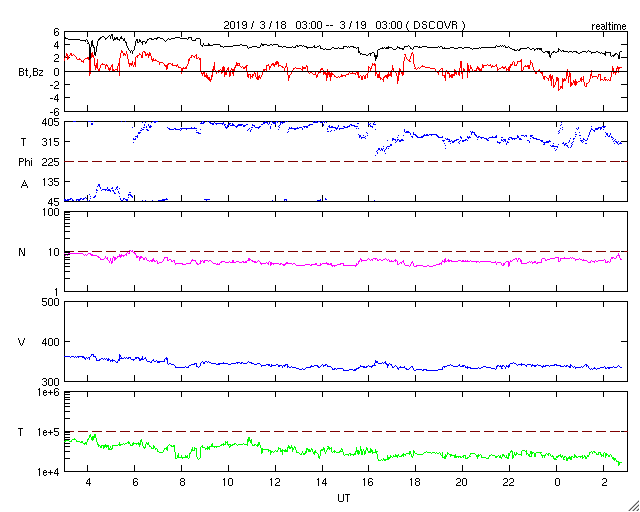
Task: Click y-axis value "-2" in Bt,Bz panel
Action: [x=56, y=85]
